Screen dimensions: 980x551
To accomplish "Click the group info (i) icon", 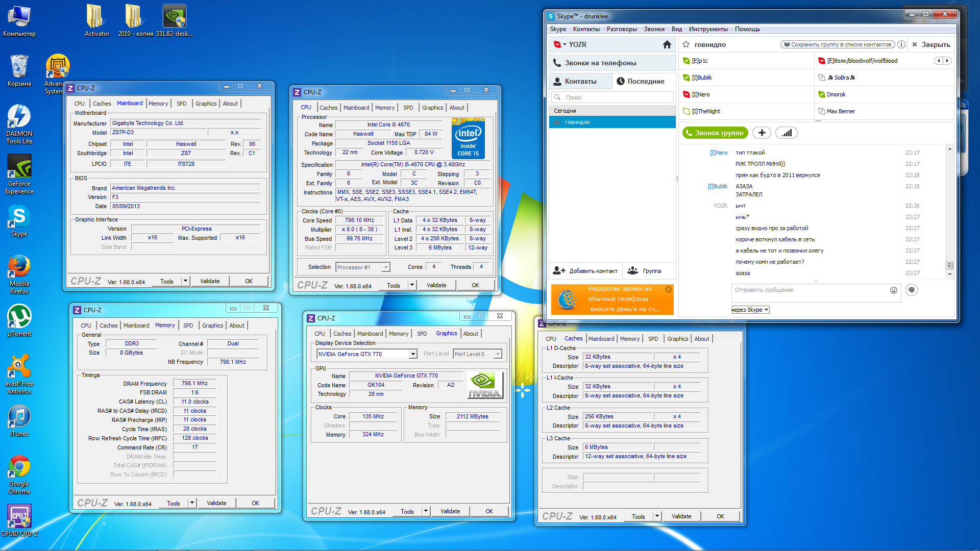I will coord(901,45).
